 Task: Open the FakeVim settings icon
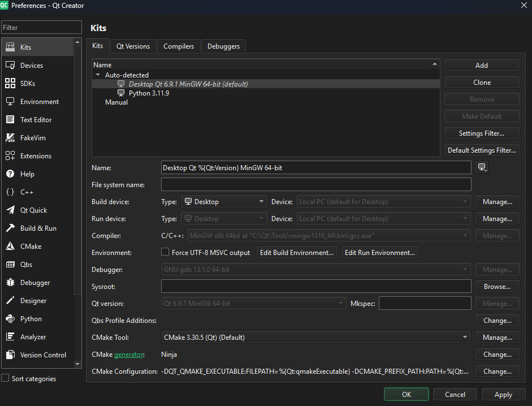10,138
